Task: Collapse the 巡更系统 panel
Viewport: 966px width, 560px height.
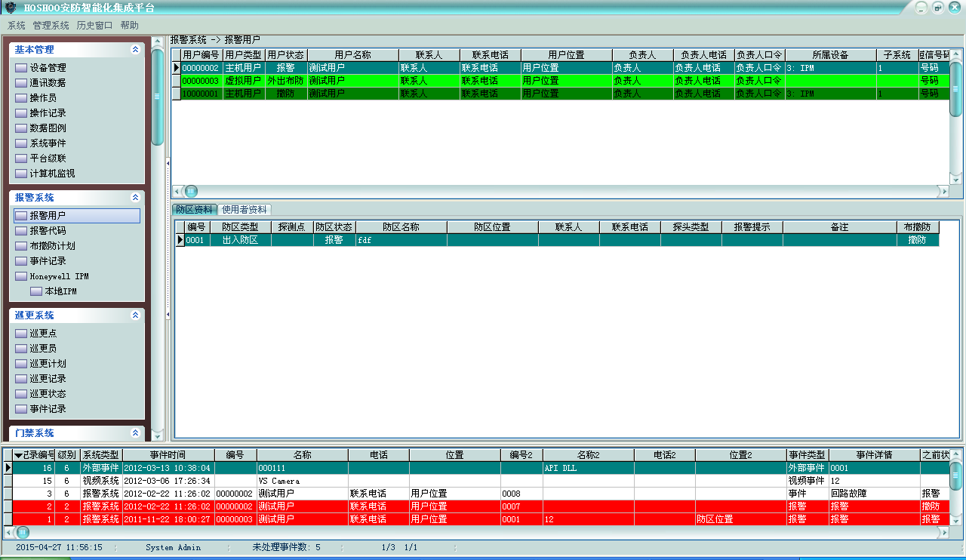Action: coord(135,315)
